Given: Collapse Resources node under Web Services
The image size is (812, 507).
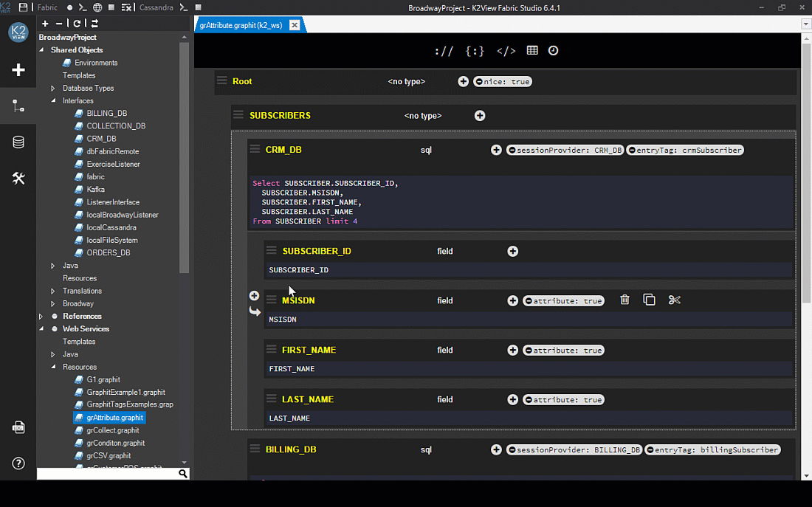Looking at the screenshot, I should [53, 367].
